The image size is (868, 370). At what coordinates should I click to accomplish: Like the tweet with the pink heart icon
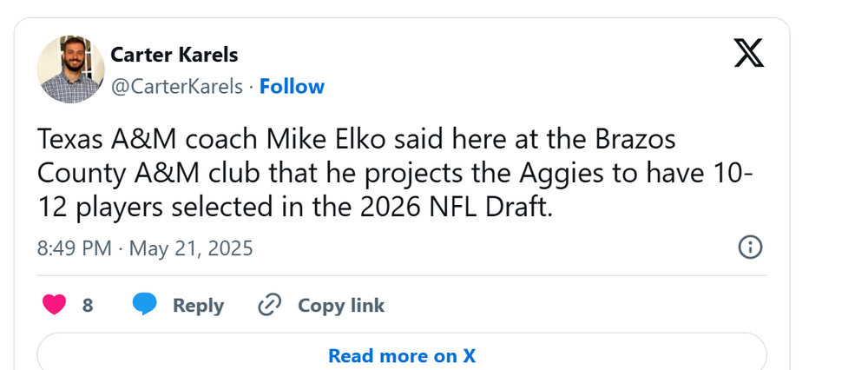point(54,305)
